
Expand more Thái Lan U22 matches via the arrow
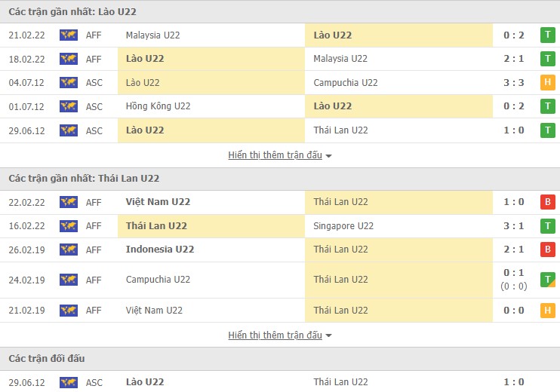tap(329, 335)
